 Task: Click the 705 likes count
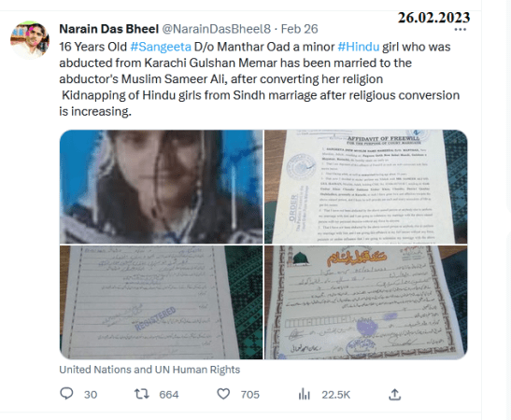(250, 395)
